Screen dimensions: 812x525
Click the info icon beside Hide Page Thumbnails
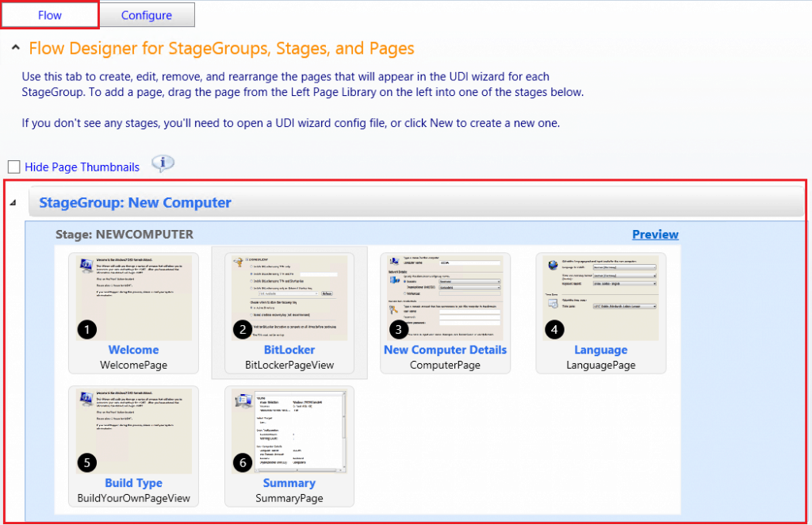pos(163,163)
